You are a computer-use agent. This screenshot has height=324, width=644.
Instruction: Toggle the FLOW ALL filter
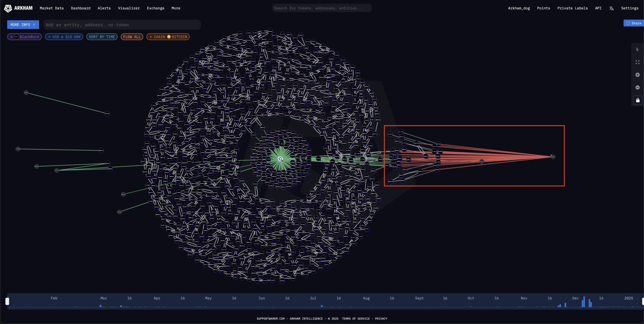coord(132,37)
